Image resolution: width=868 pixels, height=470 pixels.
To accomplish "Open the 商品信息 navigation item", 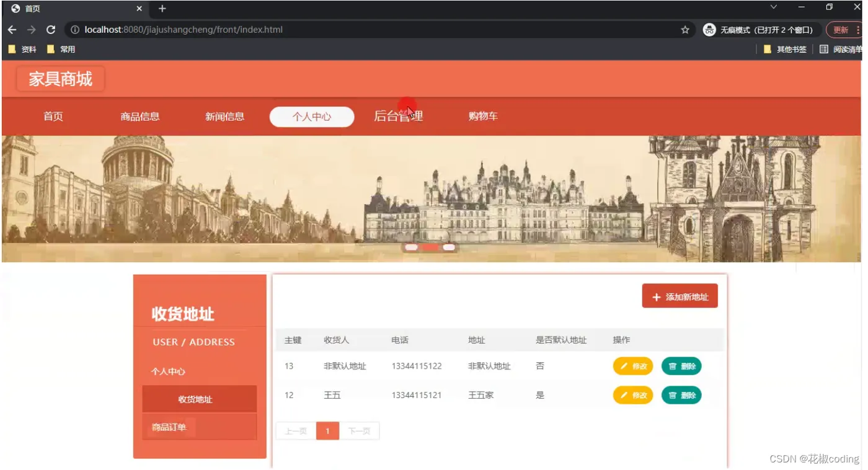I will coord(140,117).
